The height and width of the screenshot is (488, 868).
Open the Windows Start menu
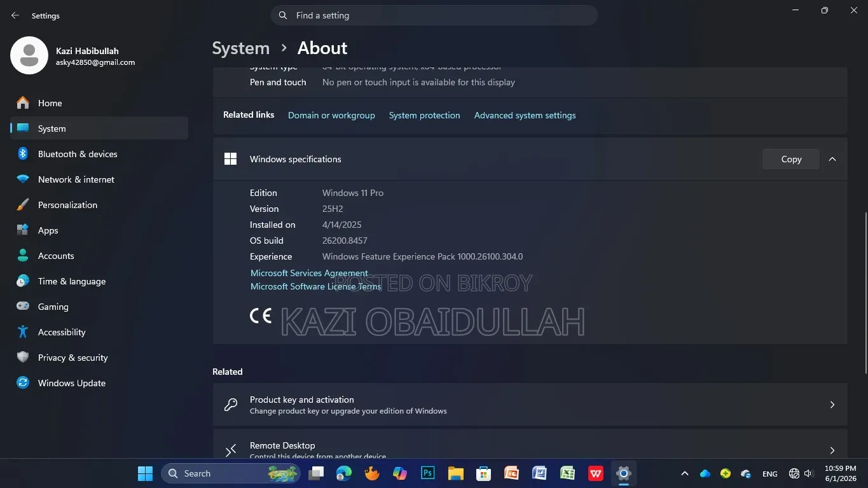(x=145, y=473)
